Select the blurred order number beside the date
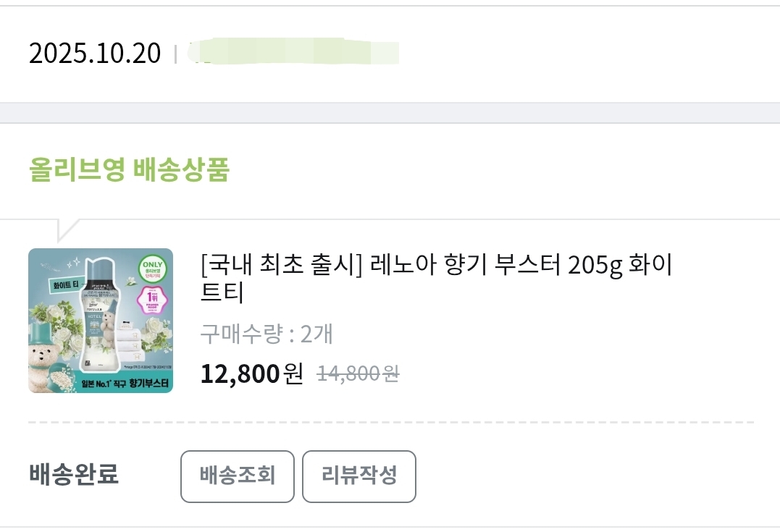Screen dimensions: 780x532 click(x=293, y=54)
